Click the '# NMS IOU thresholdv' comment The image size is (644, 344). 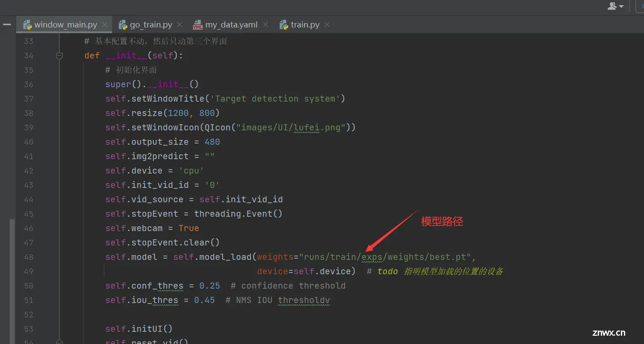(278, 300)
